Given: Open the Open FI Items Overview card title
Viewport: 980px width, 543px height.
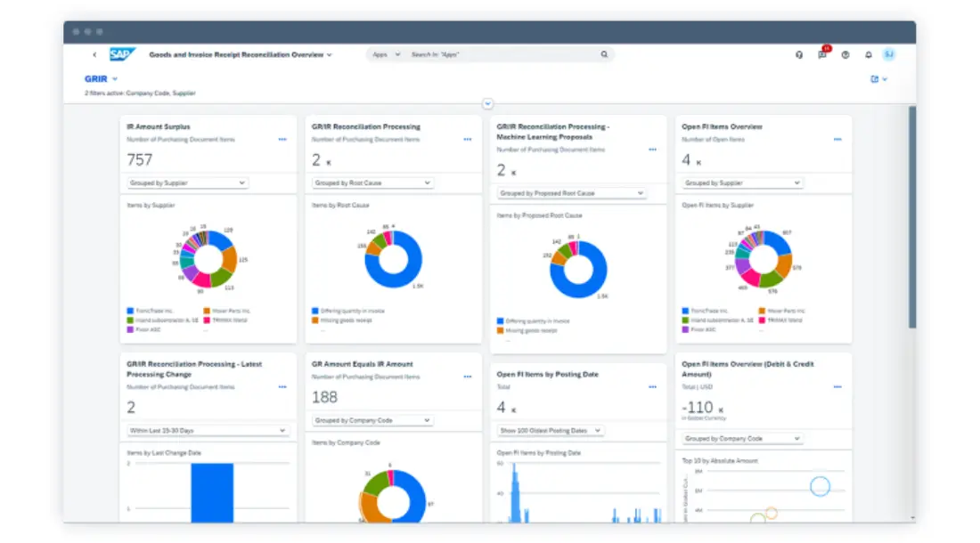Looking at the screenshot, I should pos(722,126).
